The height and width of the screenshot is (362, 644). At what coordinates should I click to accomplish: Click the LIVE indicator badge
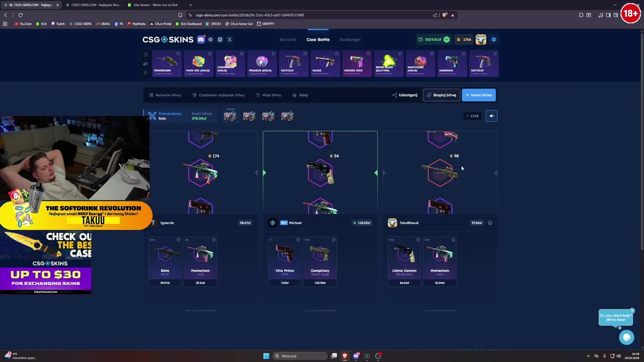pyautogui.click(x=472, y=116)
